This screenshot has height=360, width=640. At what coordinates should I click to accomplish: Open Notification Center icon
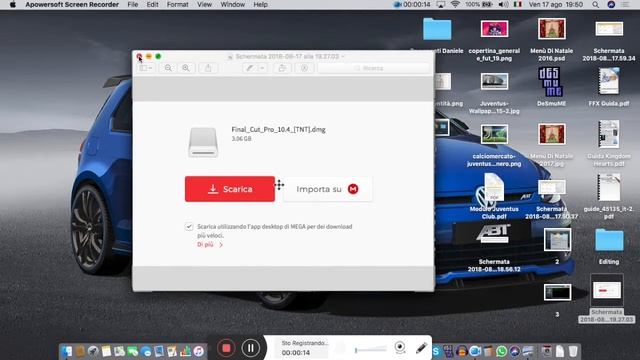click(x=625, y=4)
